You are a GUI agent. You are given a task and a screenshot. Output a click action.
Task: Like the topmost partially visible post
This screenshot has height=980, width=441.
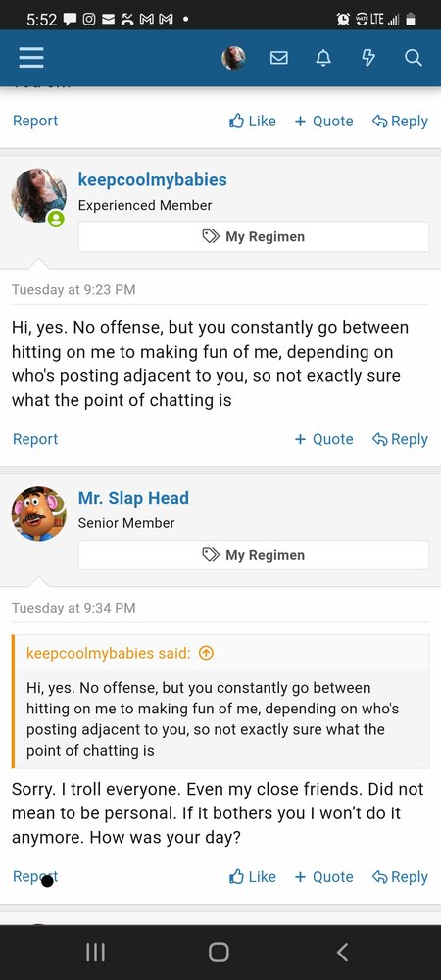(x=253, y=122)
